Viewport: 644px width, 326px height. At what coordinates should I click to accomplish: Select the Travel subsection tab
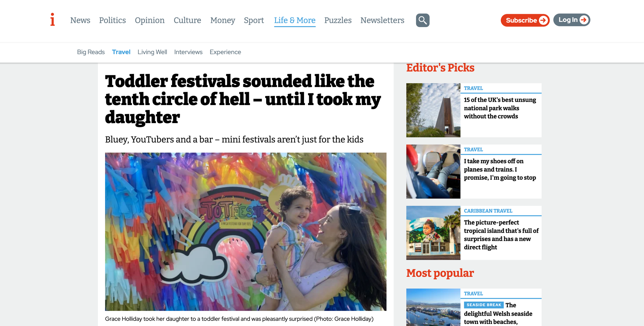pos(121,52)
